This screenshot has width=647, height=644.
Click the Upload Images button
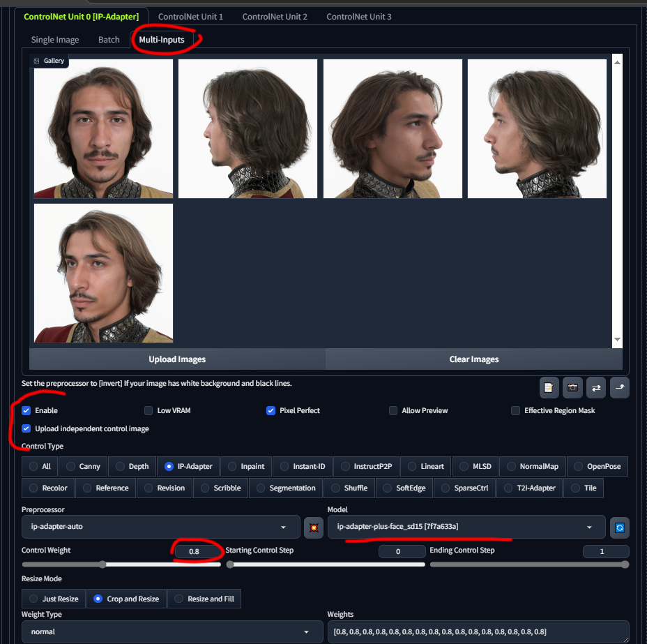[177, 359]
